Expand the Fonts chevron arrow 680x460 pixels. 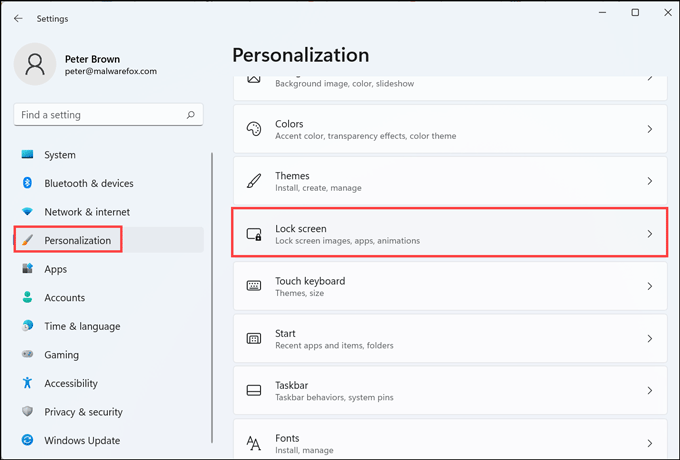[x=650, y=443]
